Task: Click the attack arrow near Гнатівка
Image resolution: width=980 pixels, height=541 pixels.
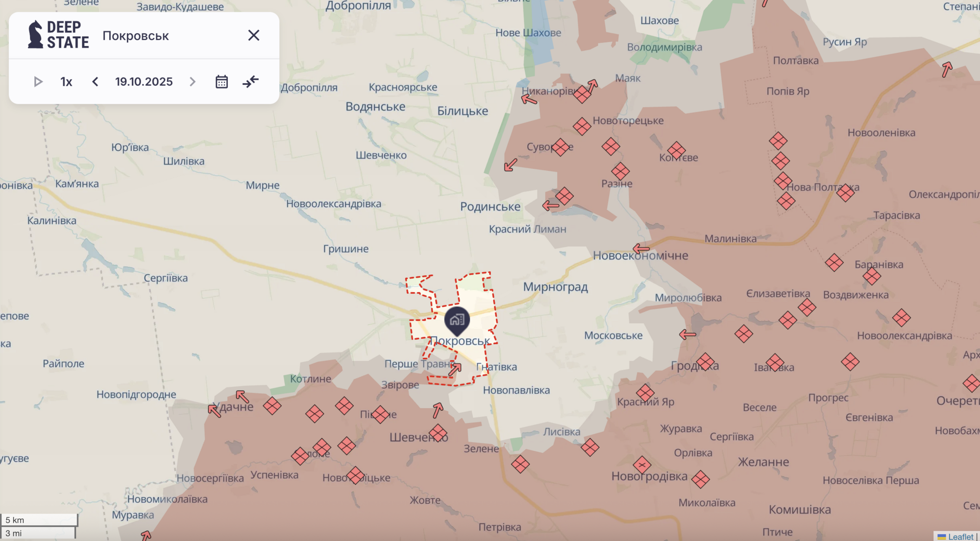Action: (x=455, y=369)
